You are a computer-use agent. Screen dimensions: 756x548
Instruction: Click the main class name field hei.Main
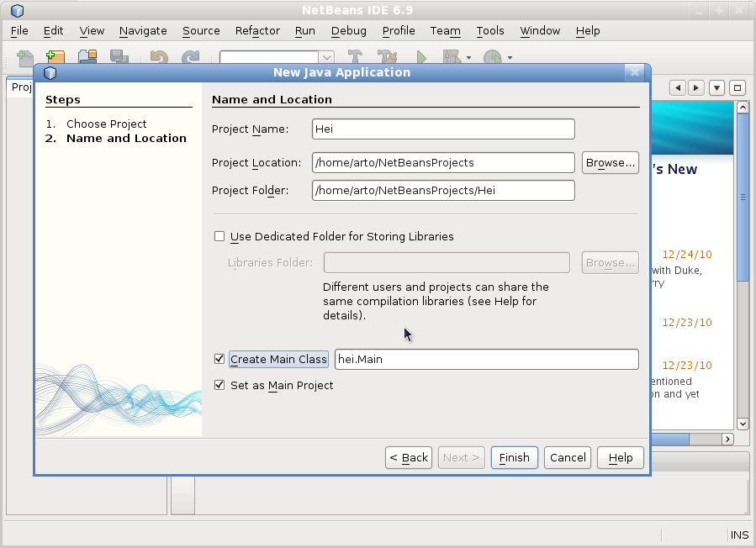tap(487, 360)
